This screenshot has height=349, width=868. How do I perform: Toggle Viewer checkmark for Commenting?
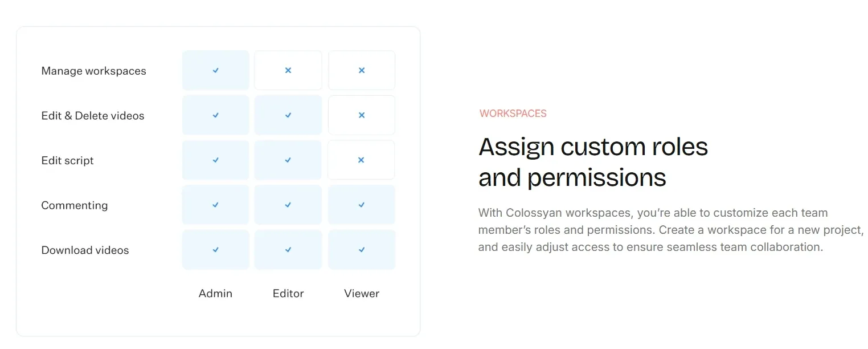pyautogui.click(x=362, y=205)
